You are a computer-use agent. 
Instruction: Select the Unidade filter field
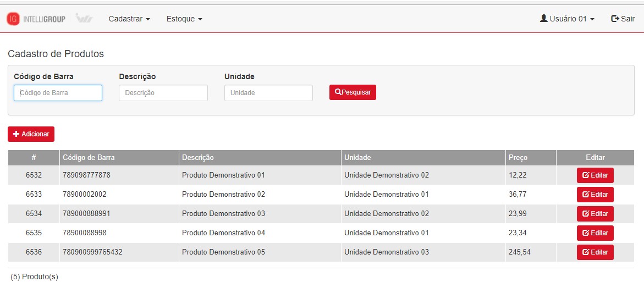pos(268,93)
